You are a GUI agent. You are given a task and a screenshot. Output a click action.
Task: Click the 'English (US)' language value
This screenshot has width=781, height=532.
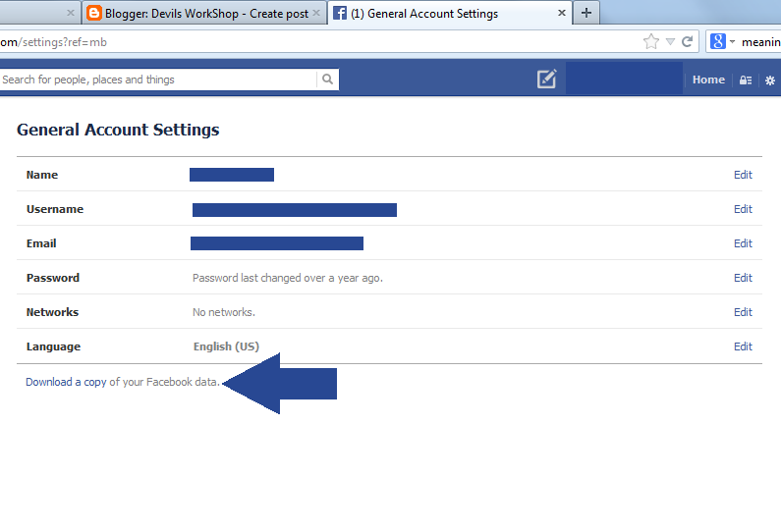(x=226, y=346)
